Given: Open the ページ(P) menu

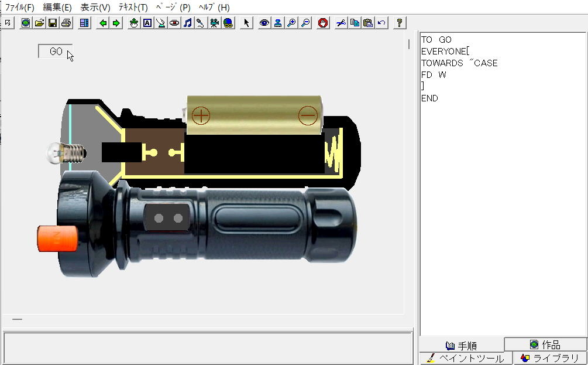Looking at the screenshot, I should [x=173, y=8].
